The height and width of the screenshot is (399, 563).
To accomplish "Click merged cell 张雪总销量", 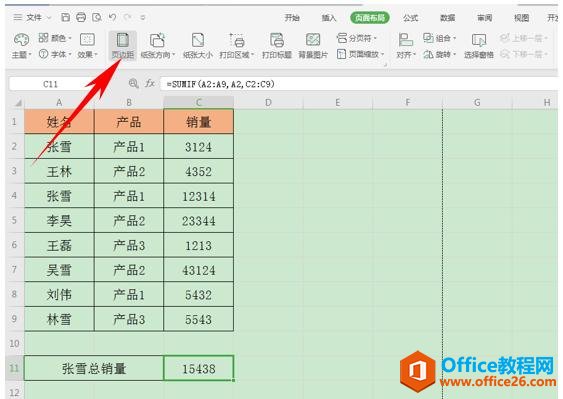I will 94,368.
